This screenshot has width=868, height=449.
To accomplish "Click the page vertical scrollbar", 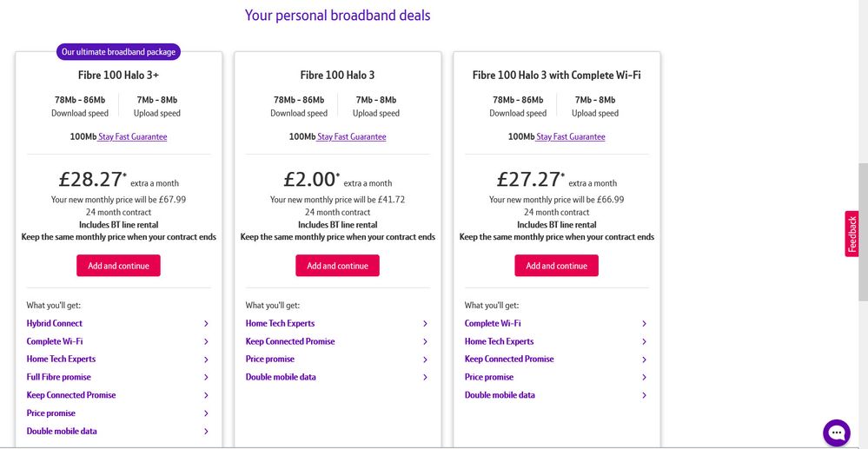I will pos(862,232).
